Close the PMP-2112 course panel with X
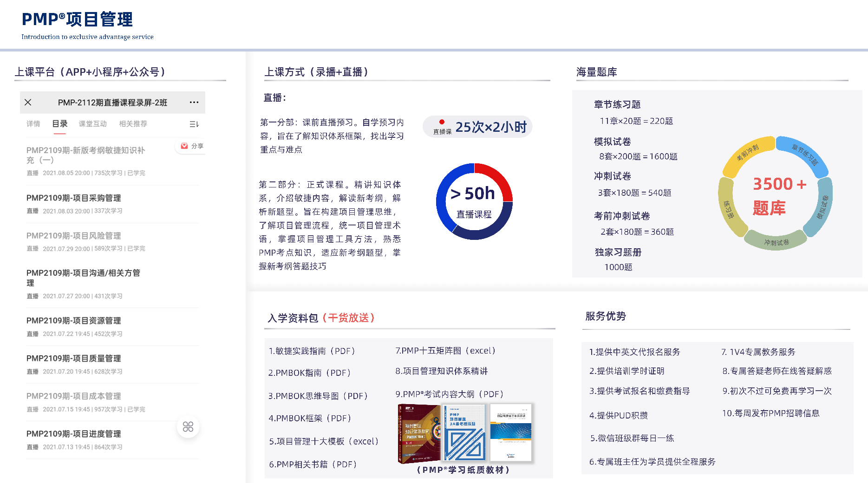The image size is (868, 483). click(x=28, y=103)
